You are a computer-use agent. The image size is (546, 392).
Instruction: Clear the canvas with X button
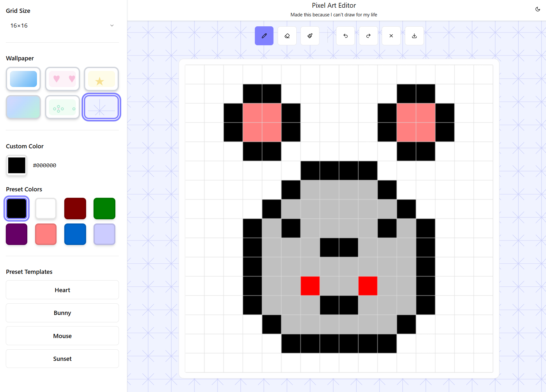(x=391, y=36)
